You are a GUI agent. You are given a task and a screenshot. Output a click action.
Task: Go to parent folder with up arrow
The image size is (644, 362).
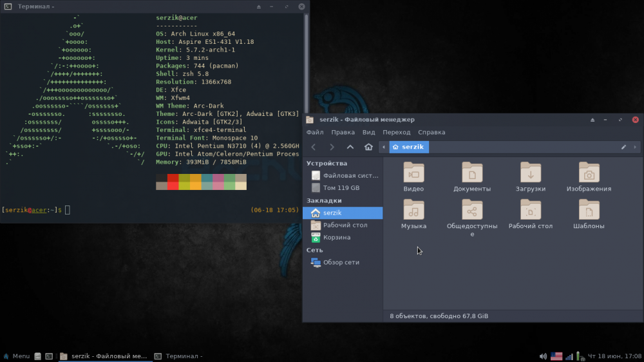point(350,147)
